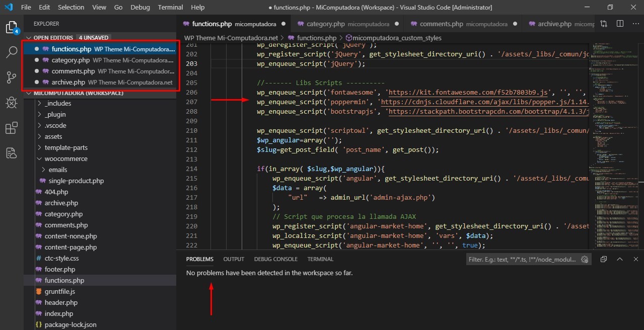The image size is (644, 330).
Task: Click the gruntfile.js grunt icon in tree
Action: (39, 291)
